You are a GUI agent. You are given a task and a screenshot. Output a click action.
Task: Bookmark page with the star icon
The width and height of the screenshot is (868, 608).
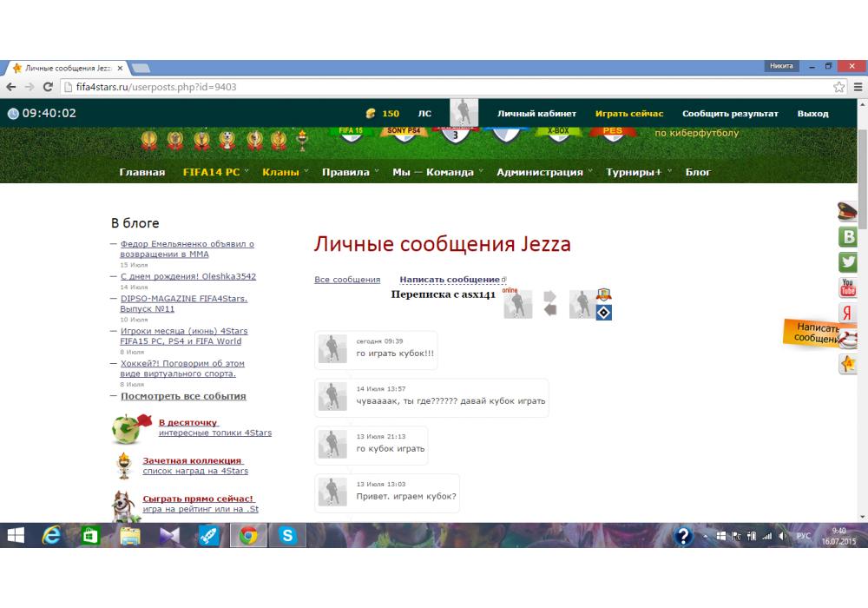[x=838, y=87]
